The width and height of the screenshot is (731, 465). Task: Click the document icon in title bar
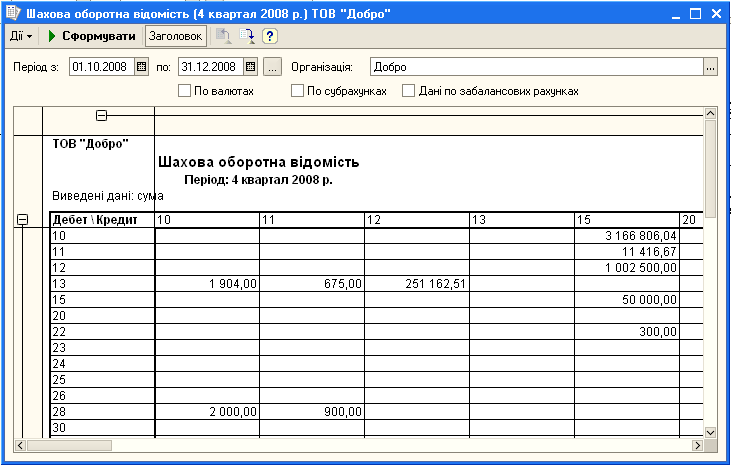(x=13, y=14)
